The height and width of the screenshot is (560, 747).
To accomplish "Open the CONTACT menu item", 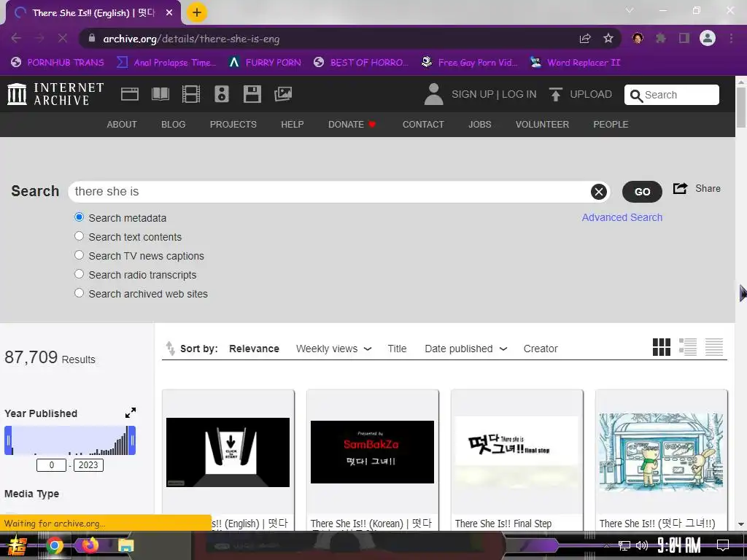I will (x=423, y=124).
